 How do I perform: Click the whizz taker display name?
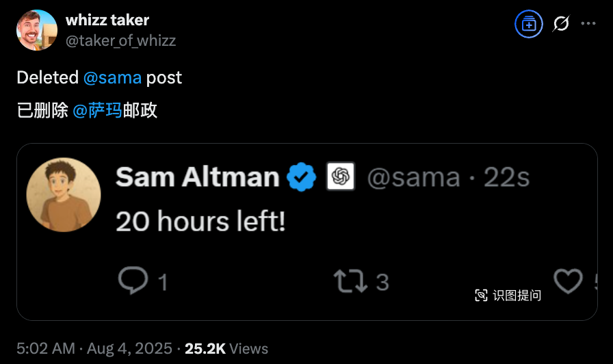click(x=107, y=20)
